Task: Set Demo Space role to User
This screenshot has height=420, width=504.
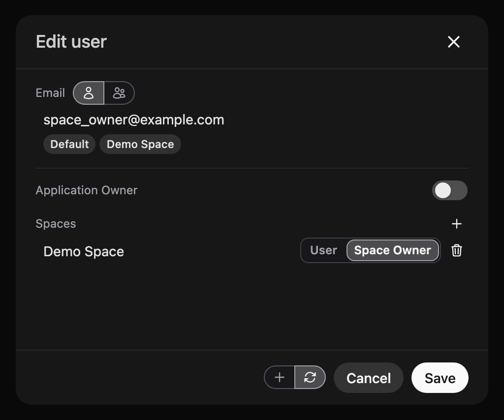Action: [323, 250]
